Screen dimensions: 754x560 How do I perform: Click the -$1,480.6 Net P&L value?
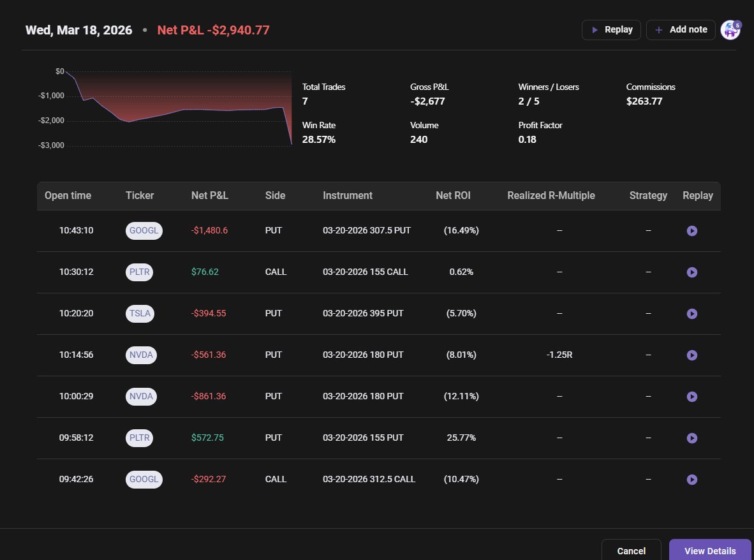pyautogui.click(x=209, y=230)
